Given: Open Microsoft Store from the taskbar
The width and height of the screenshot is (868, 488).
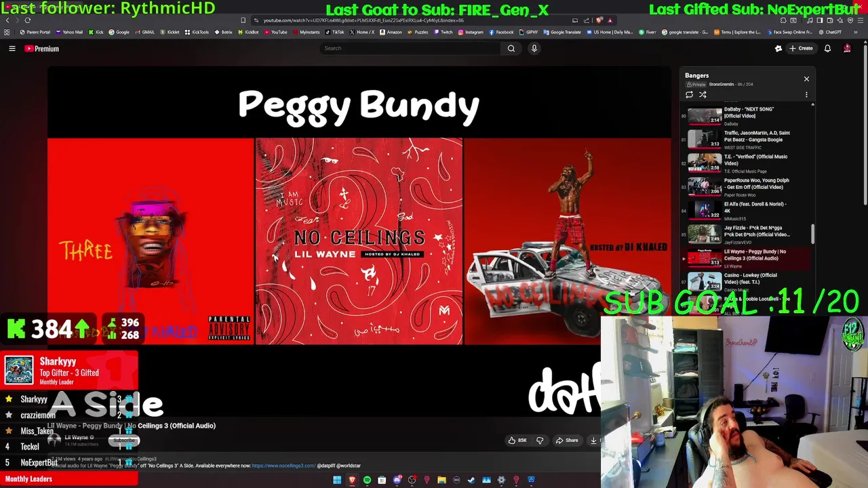Looking at the screenshot, I should click(382, 480).
